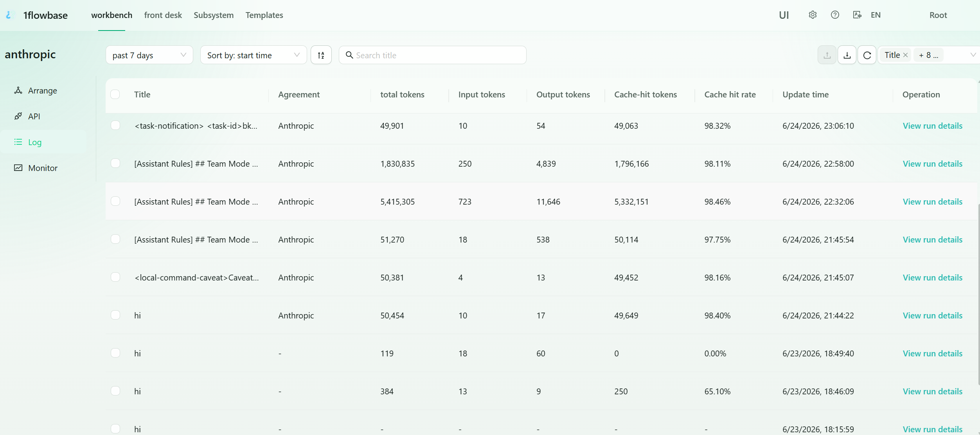Click the 4,839 output tokens cell
The height and width of the screenshot is (435, 980).
(546, 164)
